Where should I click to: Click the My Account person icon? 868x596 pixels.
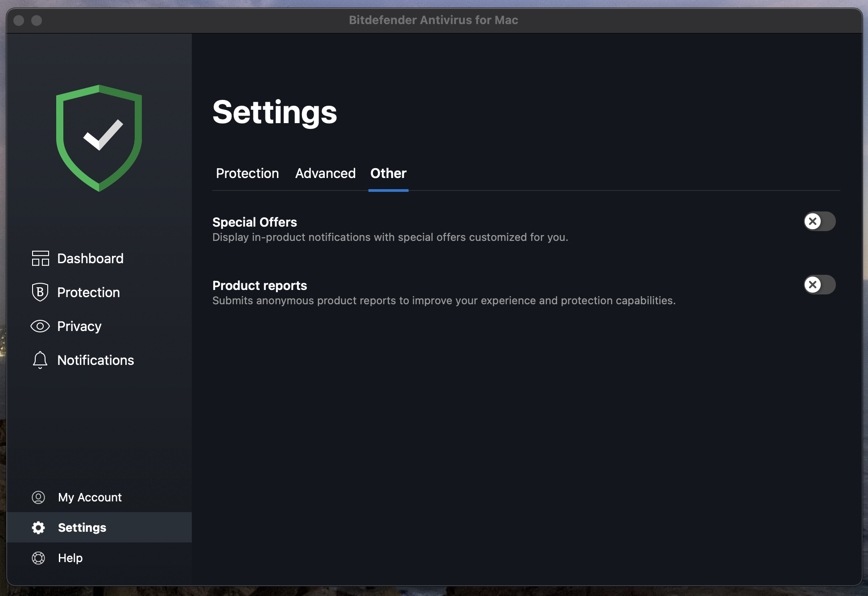(38, 497)
